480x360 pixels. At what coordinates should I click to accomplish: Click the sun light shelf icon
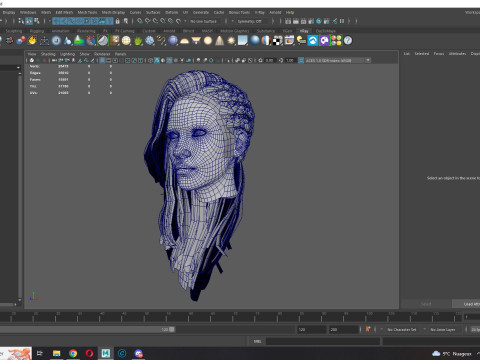pos(231,40)
